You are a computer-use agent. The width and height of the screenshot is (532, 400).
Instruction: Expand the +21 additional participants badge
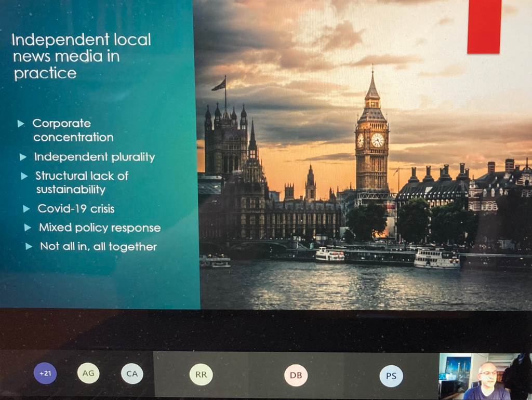[x=45, y=373]
